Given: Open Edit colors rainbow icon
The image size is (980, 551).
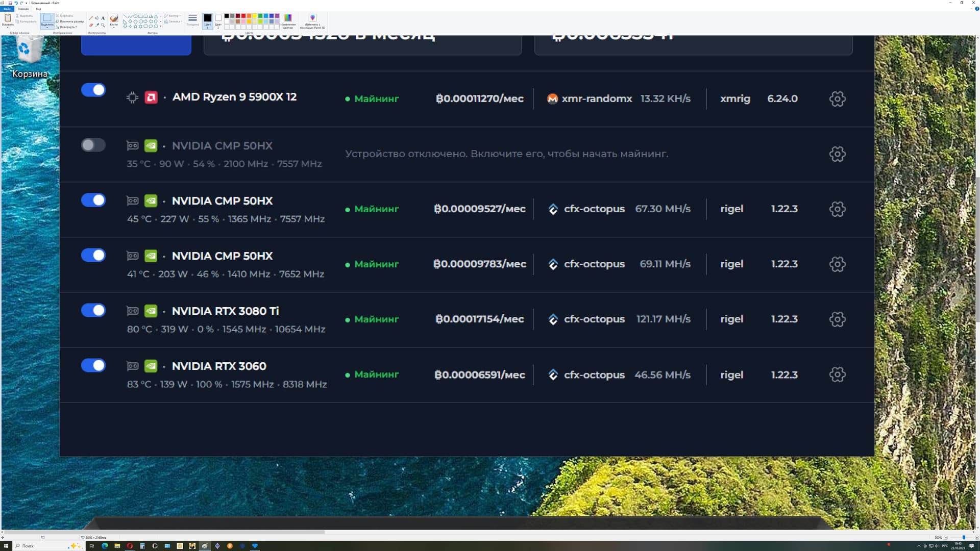Looking at the screenshot, I should (288, 18).
